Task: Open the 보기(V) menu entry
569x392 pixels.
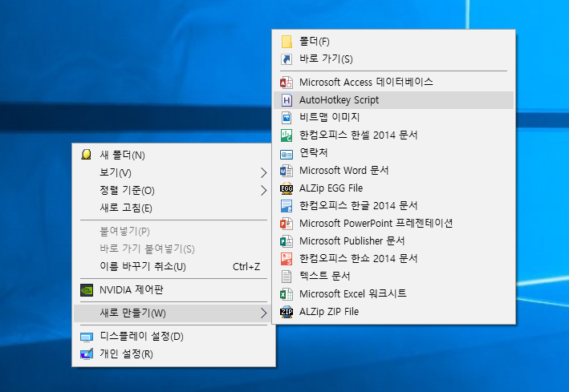Action: pos(171,173)
